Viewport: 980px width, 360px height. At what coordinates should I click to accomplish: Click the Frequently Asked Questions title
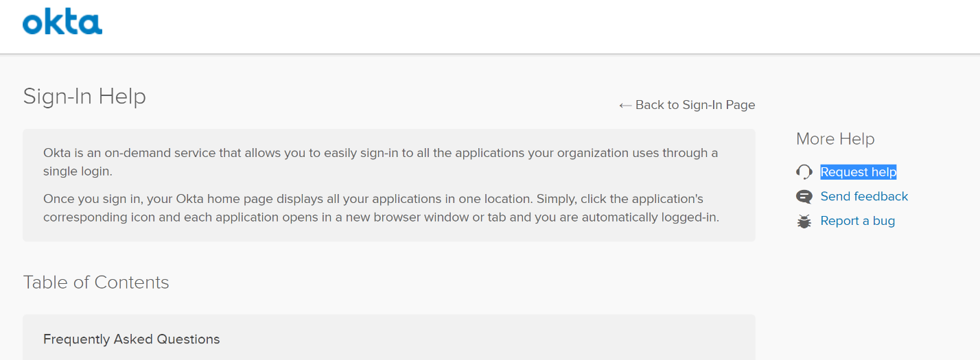[132, 339]
